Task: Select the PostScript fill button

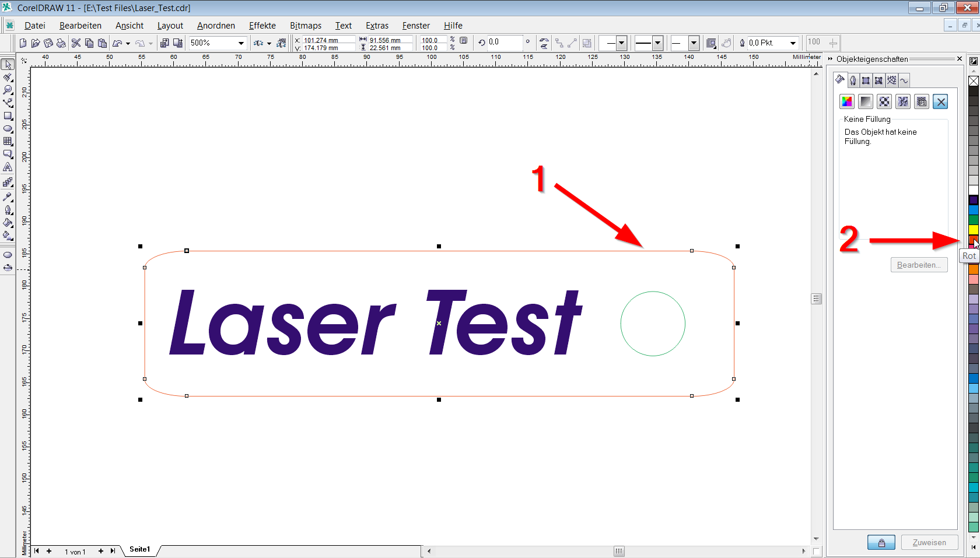Action: 922,102
